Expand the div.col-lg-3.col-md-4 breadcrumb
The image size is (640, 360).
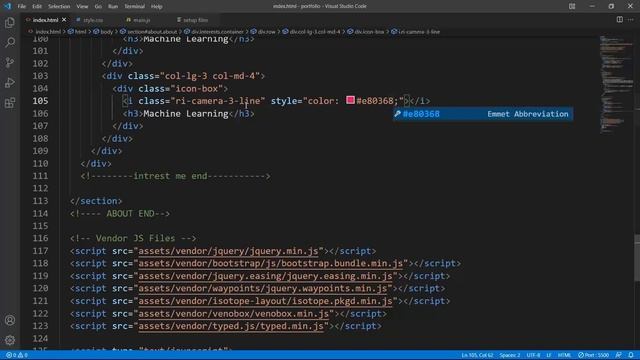point(314,31)
